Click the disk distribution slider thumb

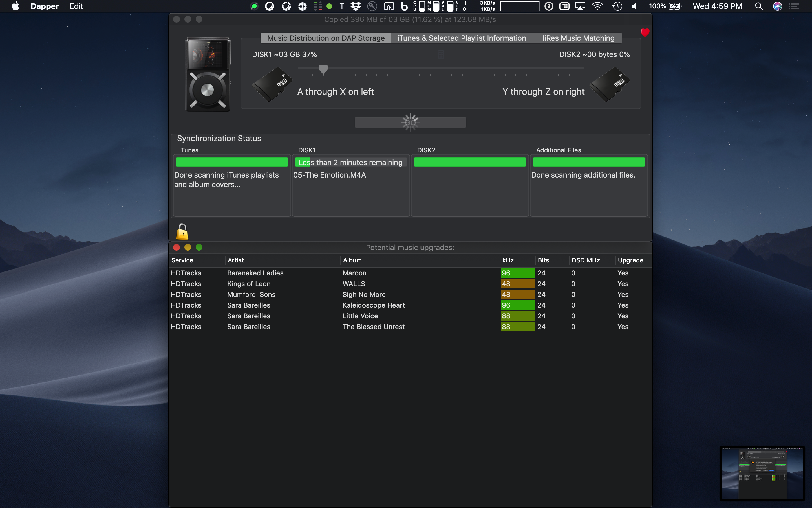[323, 69]
